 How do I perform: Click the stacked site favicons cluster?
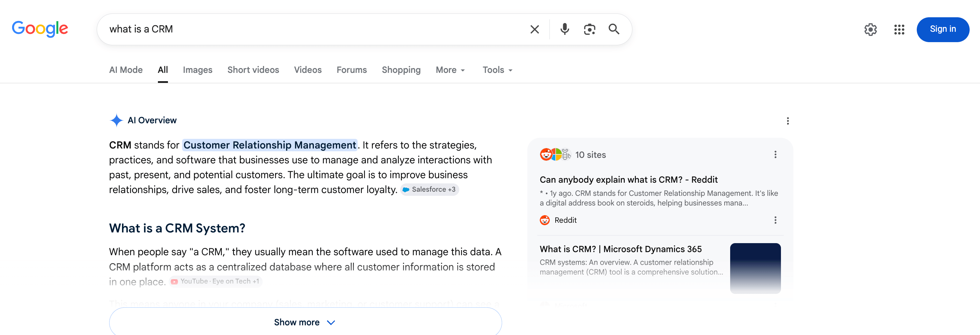pyautogui.click(x=555, y=154)
